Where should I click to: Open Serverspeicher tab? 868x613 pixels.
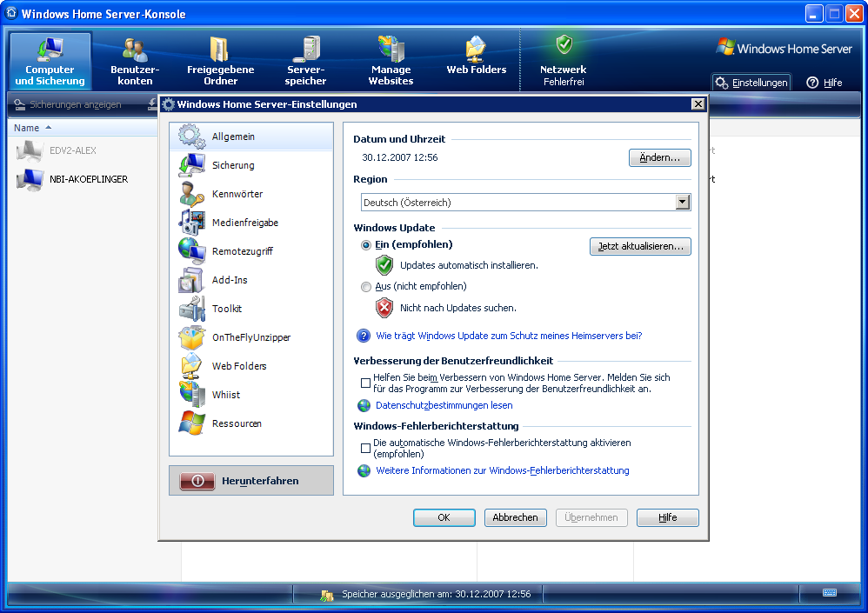pos(305,61)
